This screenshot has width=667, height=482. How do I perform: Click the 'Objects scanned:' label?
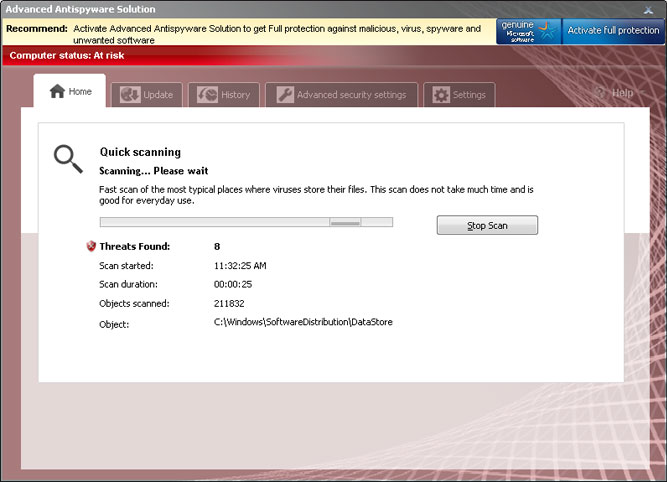click(x=134, y=303)
